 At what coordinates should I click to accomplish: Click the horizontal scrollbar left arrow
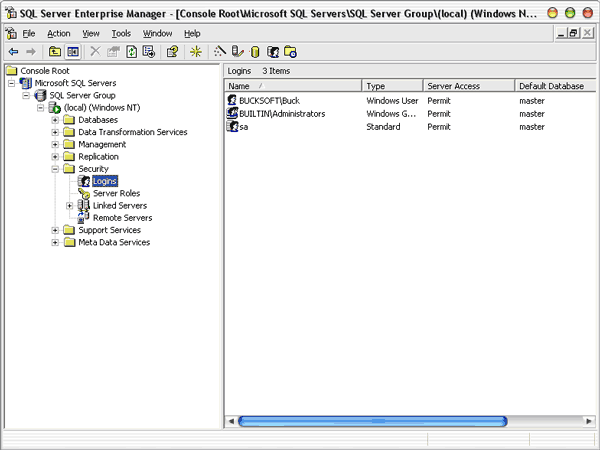click(x=231, y=421)
